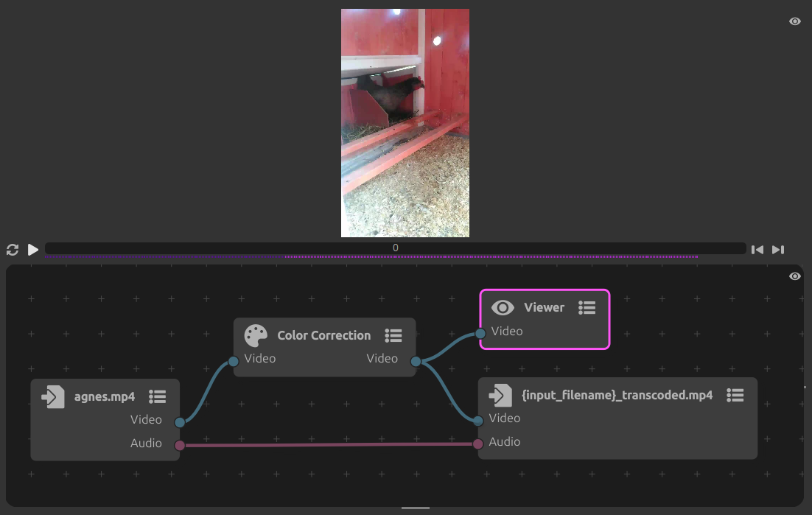This screenshot has height=515, width=812.
Task: Click the video preview image
Action: pyautogui.click(x=405, y=123)
